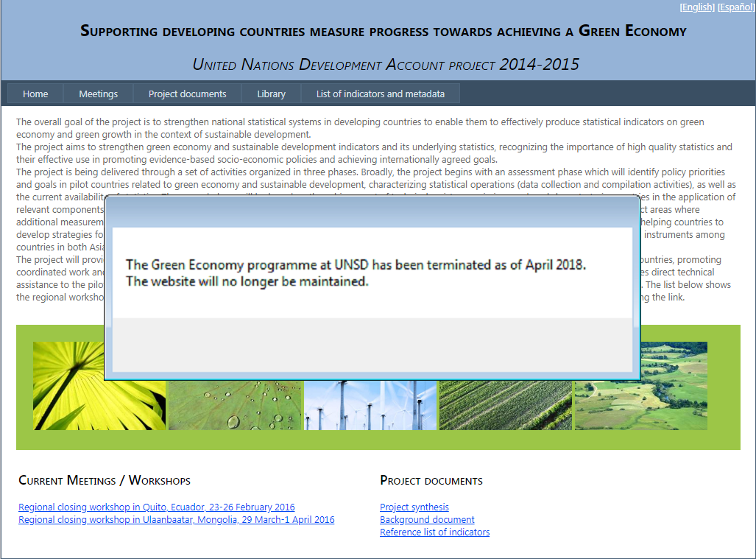Open List of indicators and metadata
The width and height of the screenshot is (756, 559).
point(381,94)
